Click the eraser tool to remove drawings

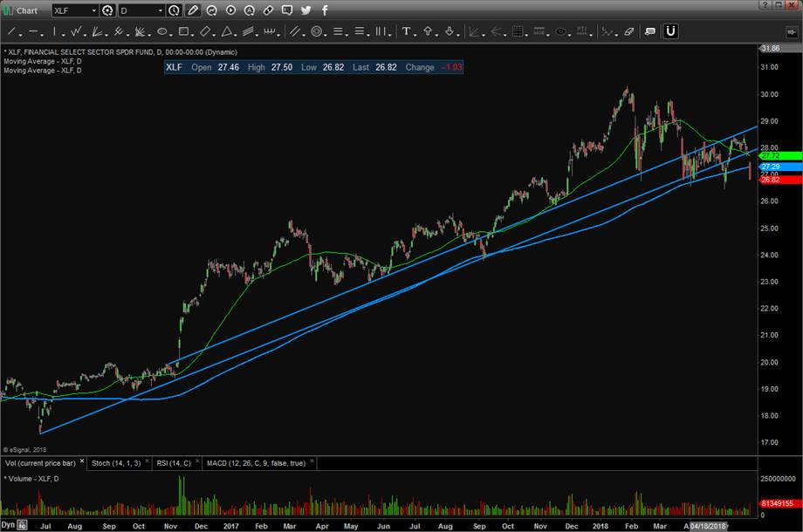point(629,31)
